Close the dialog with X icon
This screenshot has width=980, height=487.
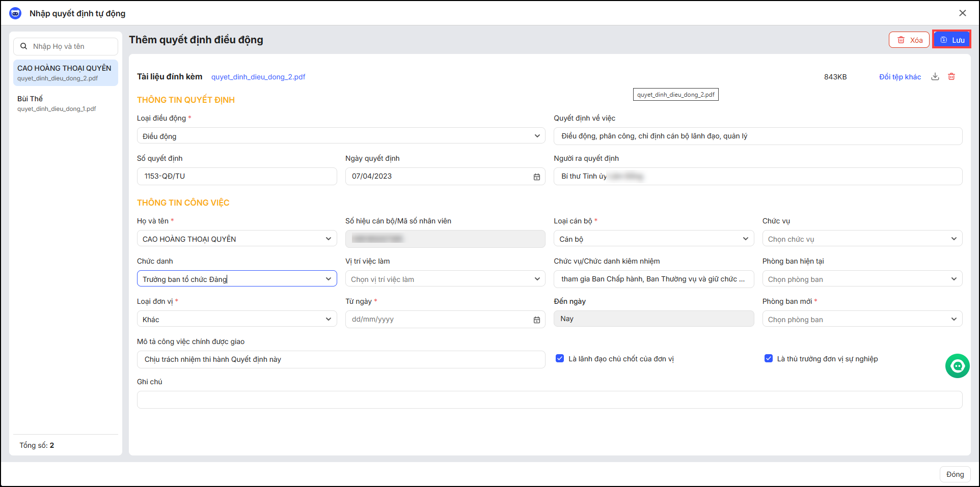point(962,13)
